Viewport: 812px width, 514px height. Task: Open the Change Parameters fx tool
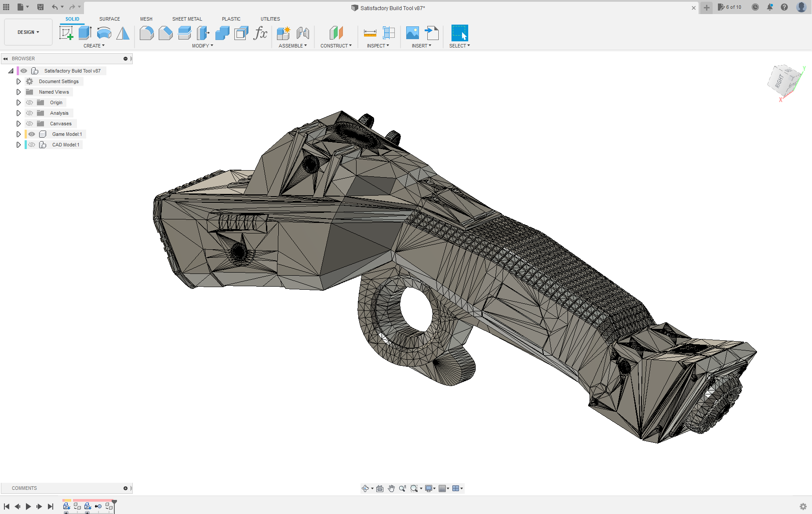[260, 33]
